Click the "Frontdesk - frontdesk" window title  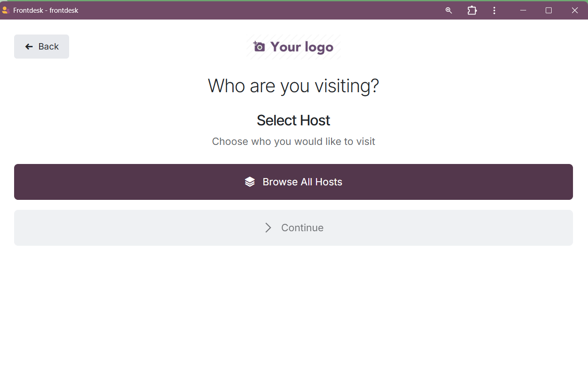[45, 10]
